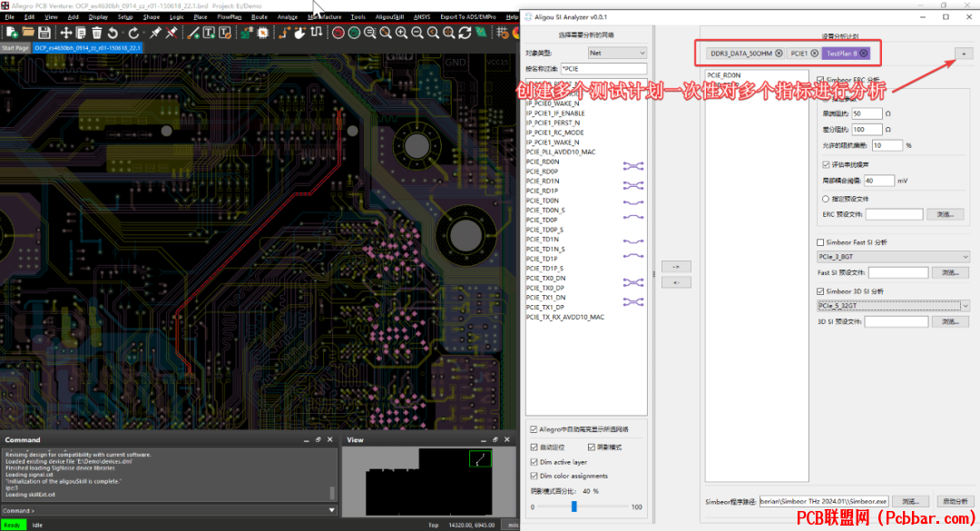Open the object type Net dropdown
This screenshot has width=980, height=531.
click(x=618, y=54)
